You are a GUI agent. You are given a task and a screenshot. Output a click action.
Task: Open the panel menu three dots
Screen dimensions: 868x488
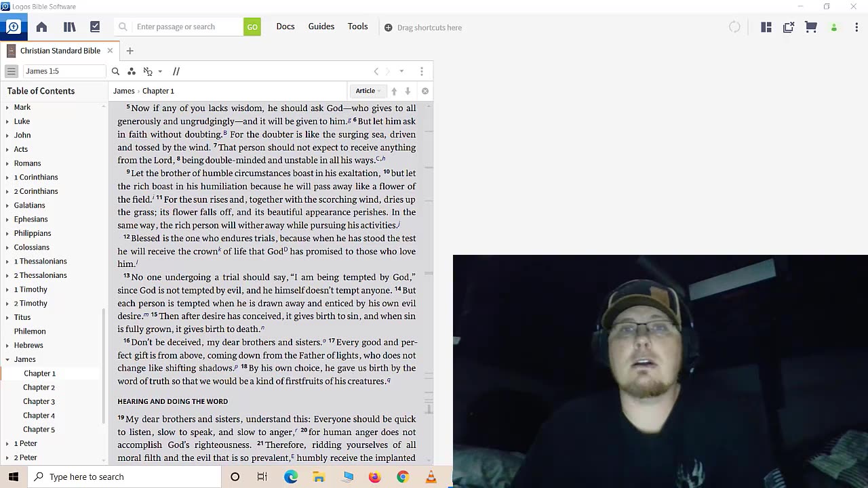pyautogui.click(x=422, y=71)
